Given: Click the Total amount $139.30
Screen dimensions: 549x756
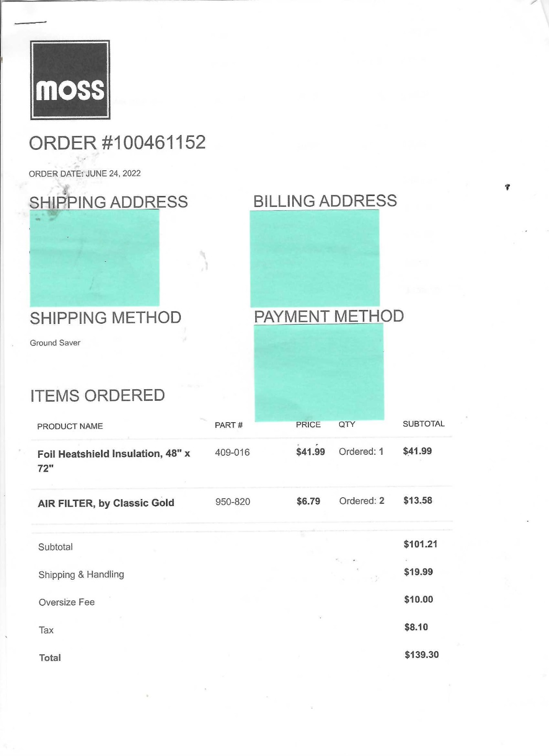Looking at the screenshot, I should tap(421, 655).
